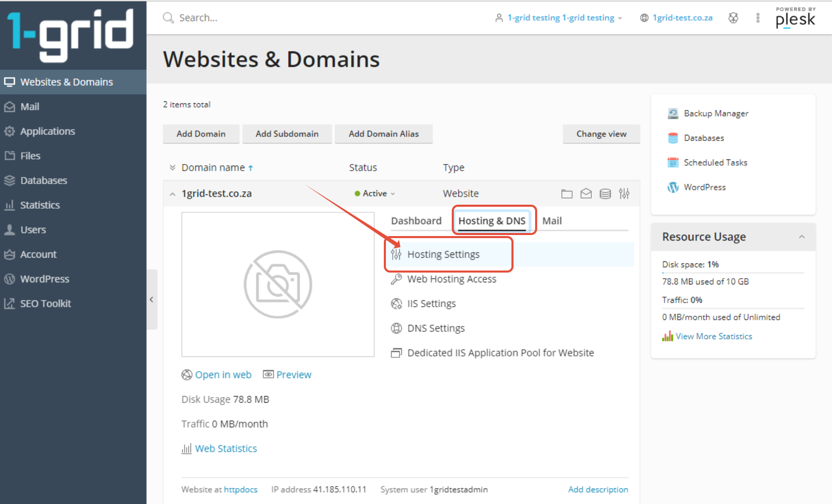Viewport: 832px width, 504px height.
Task: Click the Backup Manager icon
Action: click(672, 114)
